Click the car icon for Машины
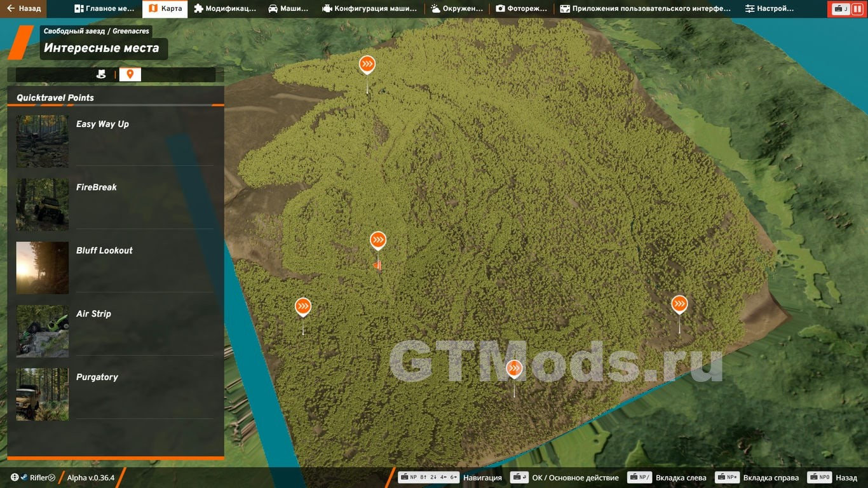The width and height of the screenshot is (868, 488). (x=273, y=9)
